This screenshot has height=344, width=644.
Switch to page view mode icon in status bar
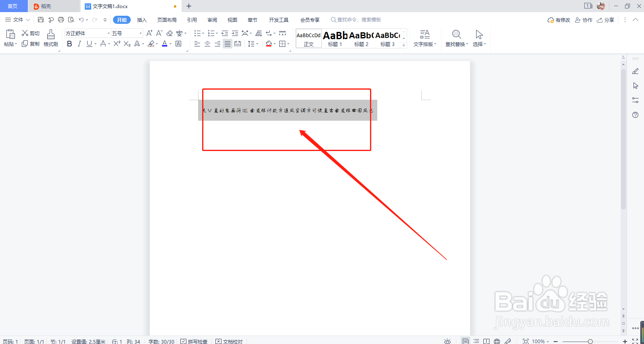tap(466, 341)
